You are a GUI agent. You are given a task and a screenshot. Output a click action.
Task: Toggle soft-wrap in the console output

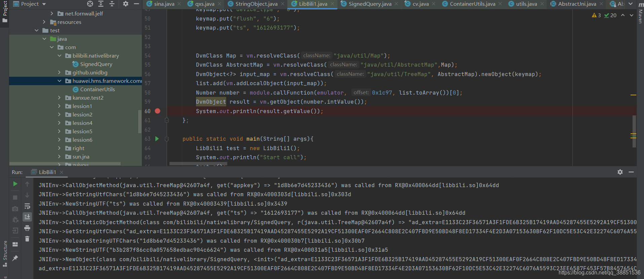27,206
